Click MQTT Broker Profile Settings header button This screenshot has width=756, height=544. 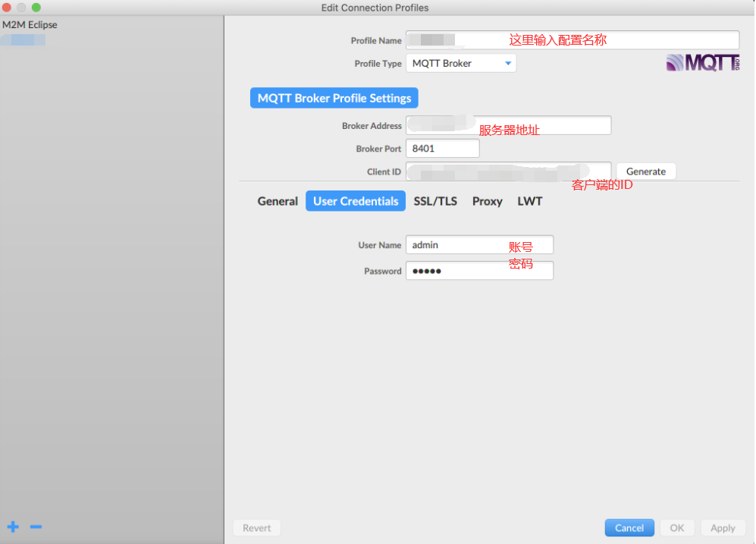[x=334, y=98]
